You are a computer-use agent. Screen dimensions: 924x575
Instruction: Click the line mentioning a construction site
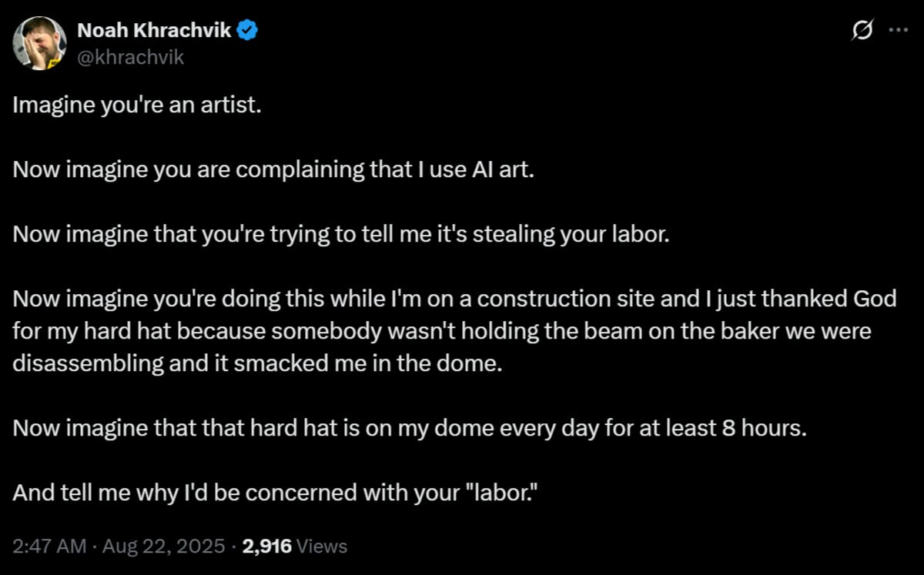click(x=454, y=299)
